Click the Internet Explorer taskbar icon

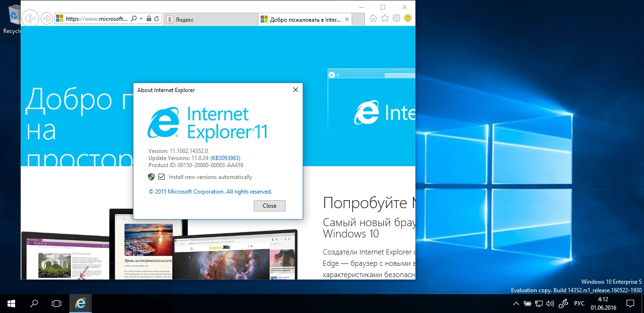81,304
